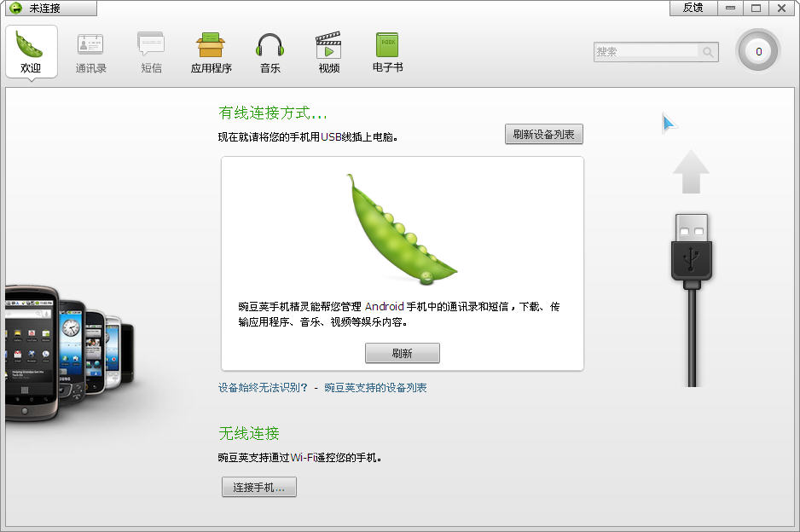Switch to the 欢迎 welcome tab
This screenshot has height=532, width=800.
31,51
